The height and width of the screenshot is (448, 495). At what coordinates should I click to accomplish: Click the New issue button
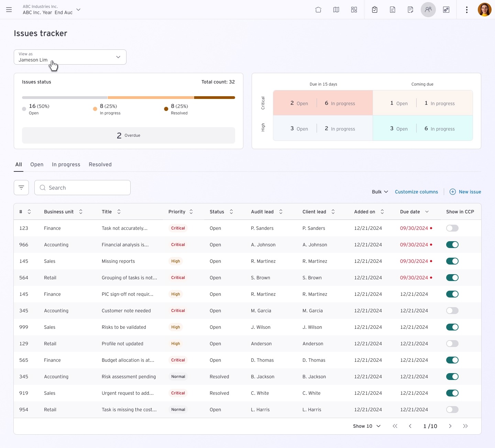tap(465, 192)
